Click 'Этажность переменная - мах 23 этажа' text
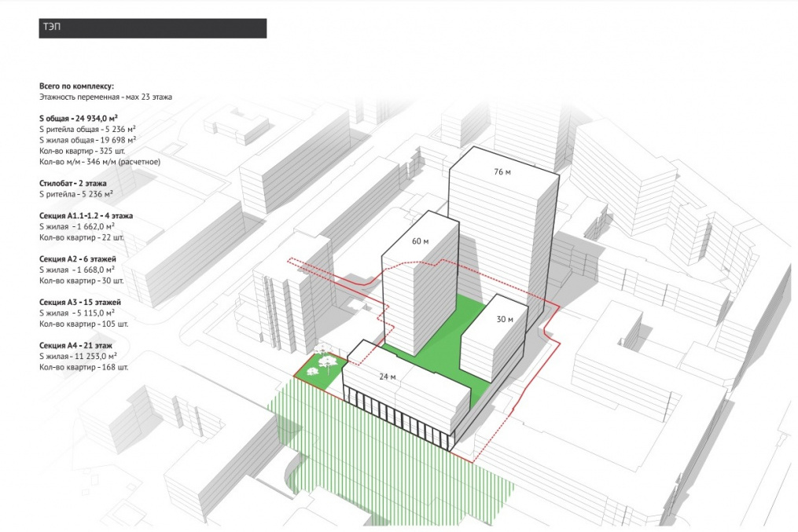This screenshot has width=798, height=532. tap(105, 96)
